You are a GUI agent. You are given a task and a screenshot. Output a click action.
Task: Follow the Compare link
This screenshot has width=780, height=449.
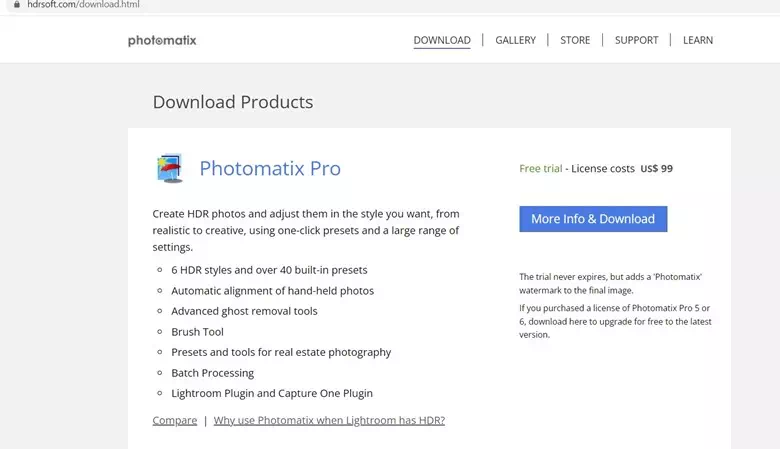tap(175, 420)
